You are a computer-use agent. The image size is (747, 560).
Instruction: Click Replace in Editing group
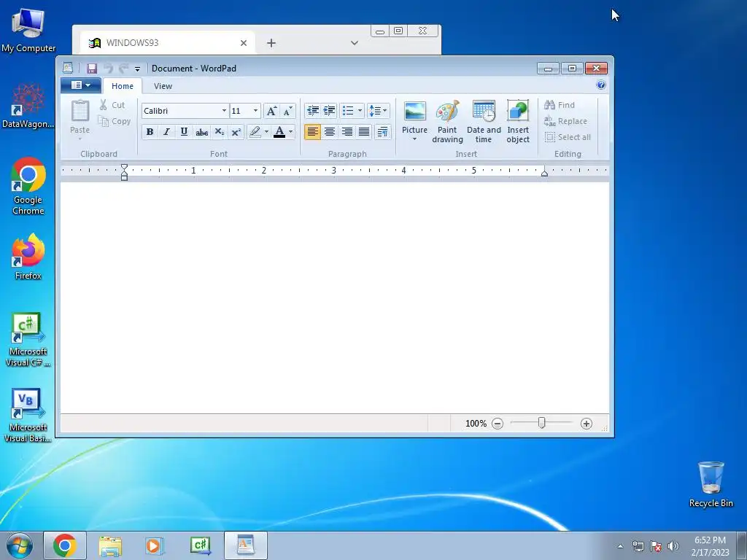tap(566, 121)
